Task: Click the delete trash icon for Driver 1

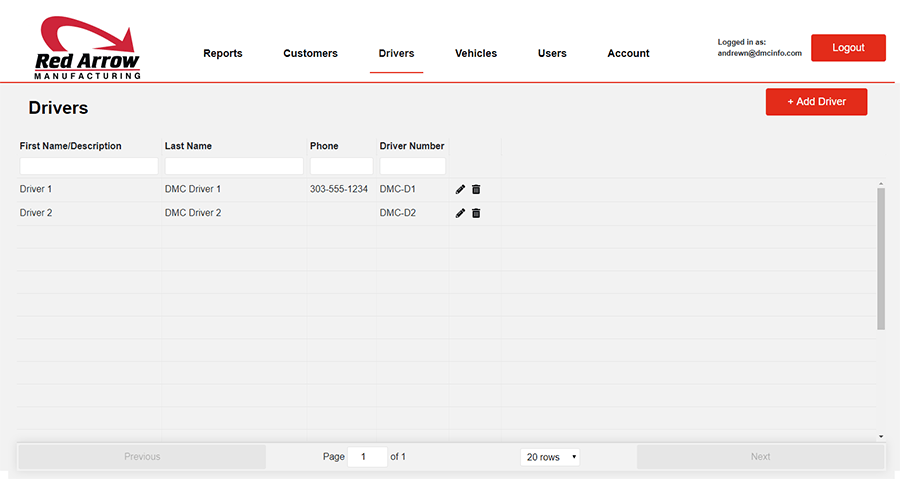Action: tap(476, 189)
